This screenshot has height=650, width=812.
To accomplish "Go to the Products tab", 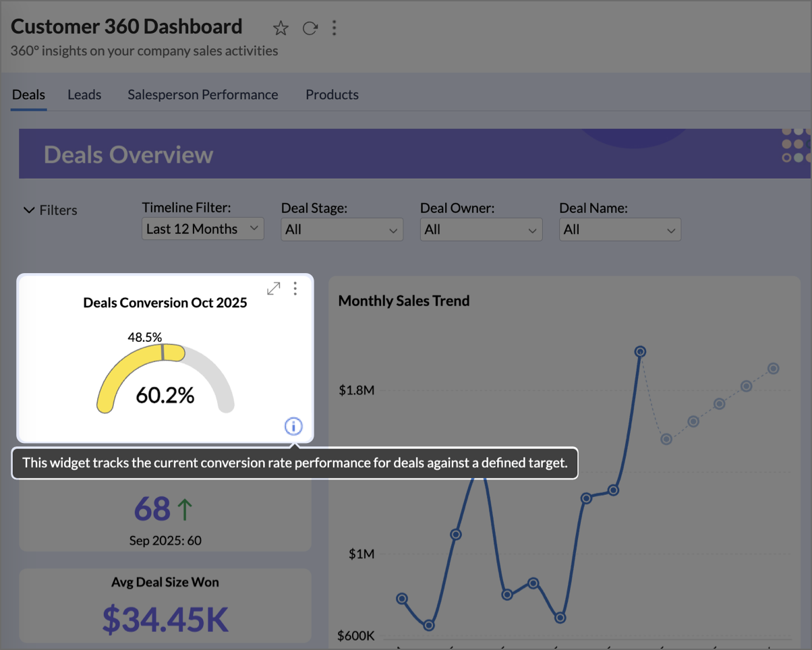I will pos(332,95).
